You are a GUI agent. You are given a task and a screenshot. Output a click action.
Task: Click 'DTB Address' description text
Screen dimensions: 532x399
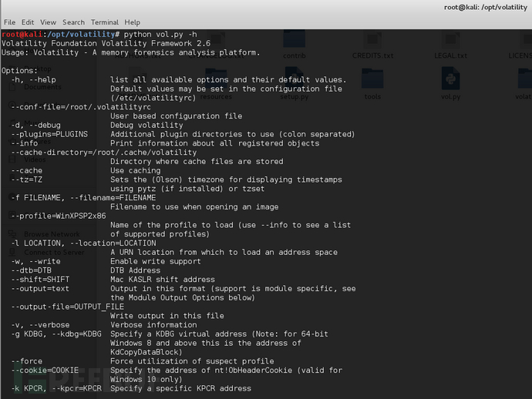tap(136, 270)
